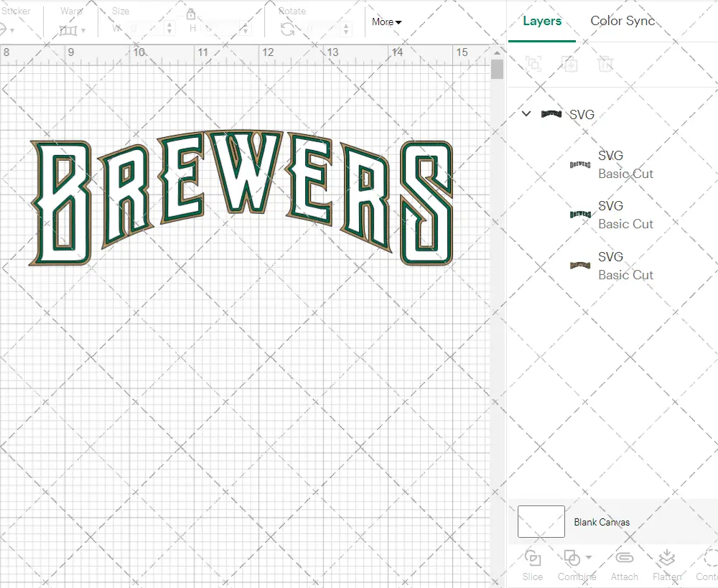Click the third layer's tan Brewers thumbnail
718x588 pixels.
580,265
